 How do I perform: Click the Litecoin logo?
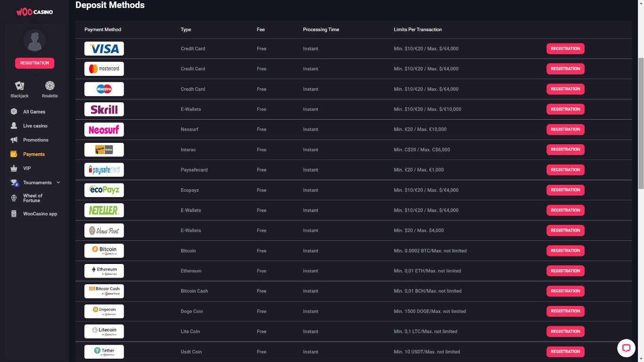[x=104, y=331]
